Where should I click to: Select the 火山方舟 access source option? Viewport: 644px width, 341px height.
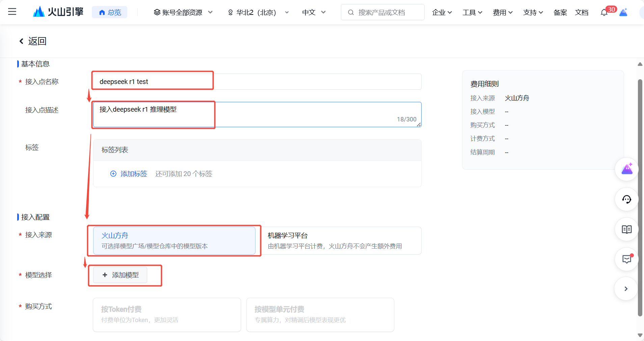(174, 240)
